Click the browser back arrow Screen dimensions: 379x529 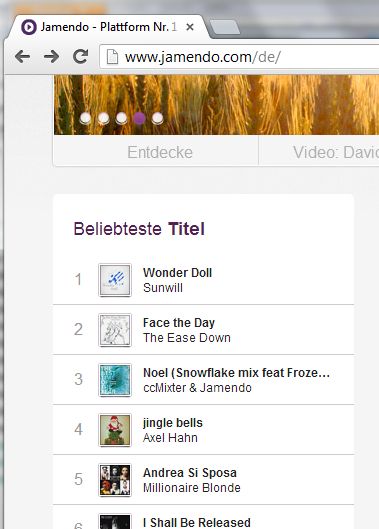click(22, 56)
